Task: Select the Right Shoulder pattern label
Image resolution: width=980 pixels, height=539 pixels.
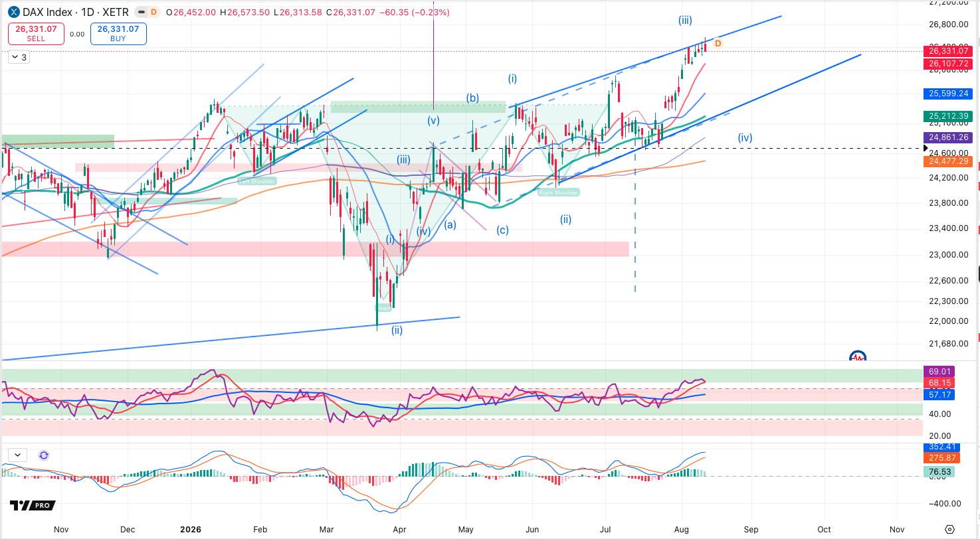Action: pyautogui.click(x=559, y=192)
